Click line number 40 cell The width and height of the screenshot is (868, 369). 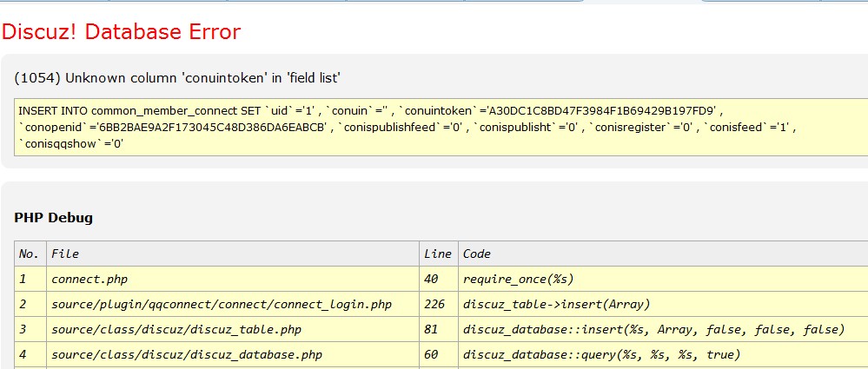(x=431, y=279)
